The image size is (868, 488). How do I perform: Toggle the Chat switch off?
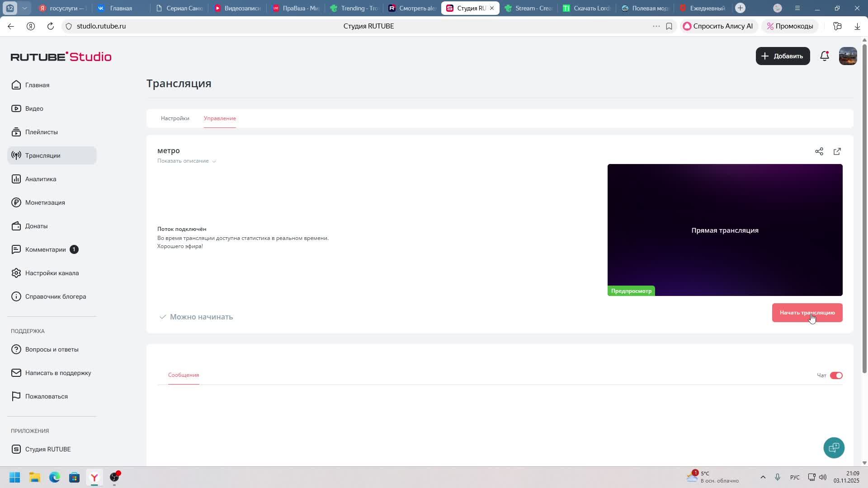(x=836, y=375)
